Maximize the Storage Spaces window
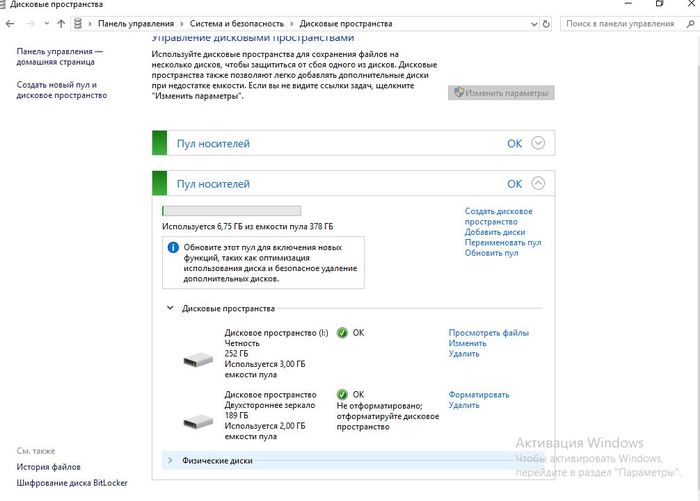 pyautogui.click(x=659, y=4)
